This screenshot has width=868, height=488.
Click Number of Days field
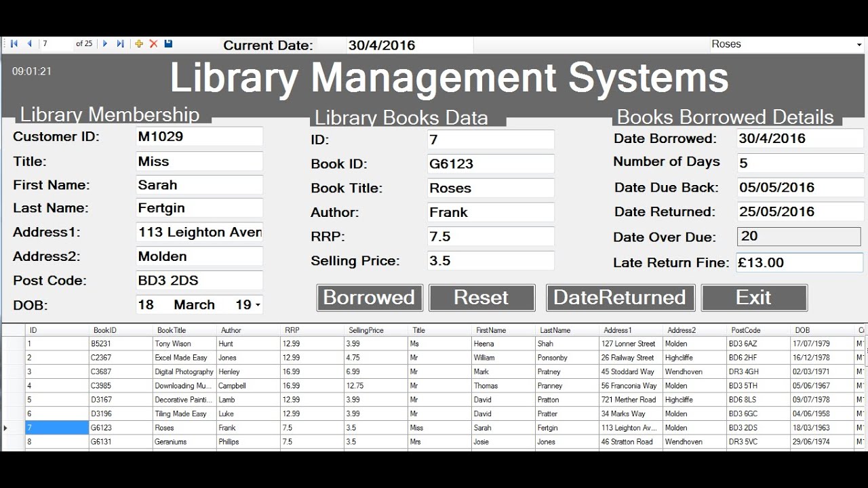(x=800, y=163)
